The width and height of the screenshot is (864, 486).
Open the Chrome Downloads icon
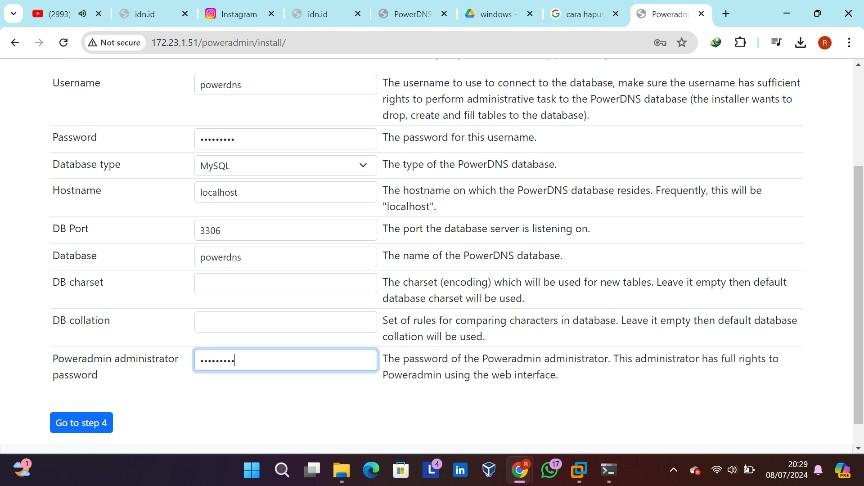801,42
